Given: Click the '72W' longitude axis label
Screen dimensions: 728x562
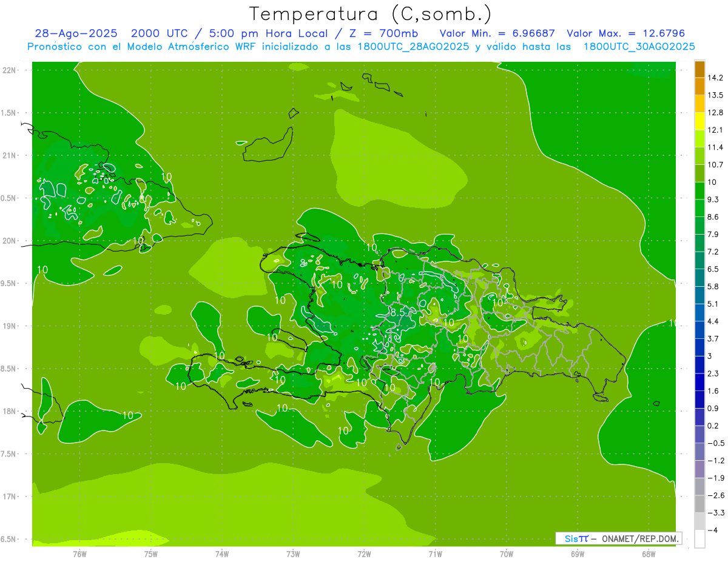Looking at the screenshot, I should tap(364, 554).
